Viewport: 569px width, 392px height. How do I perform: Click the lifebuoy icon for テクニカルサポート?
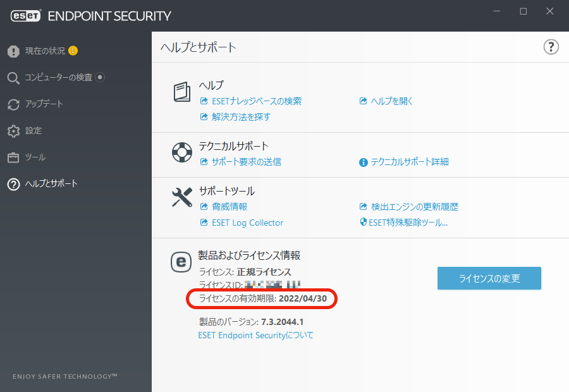point(181,152)
